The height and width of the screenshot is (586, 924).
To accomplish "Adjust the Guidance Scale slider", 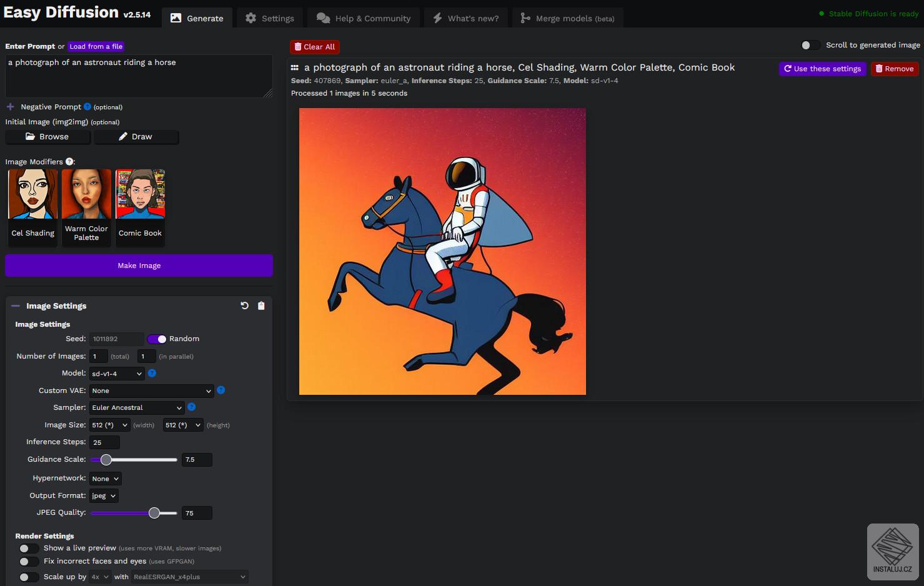I will (134, 460).
